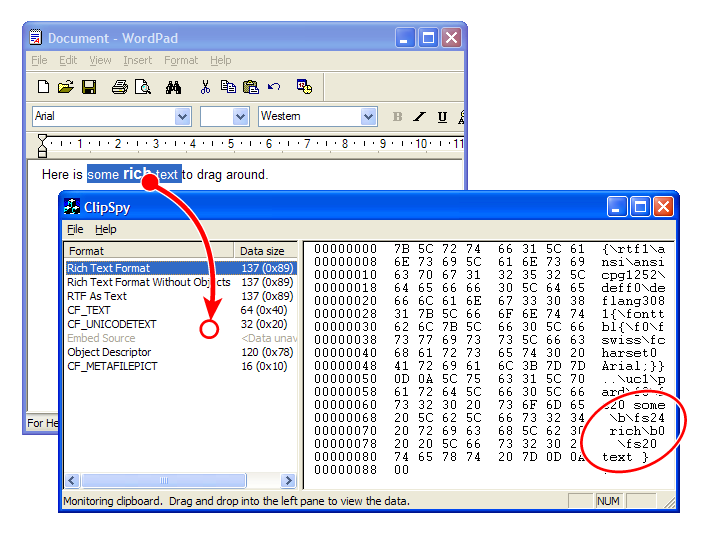Click the Paste clipboard icon

click(x=251, y=87)
